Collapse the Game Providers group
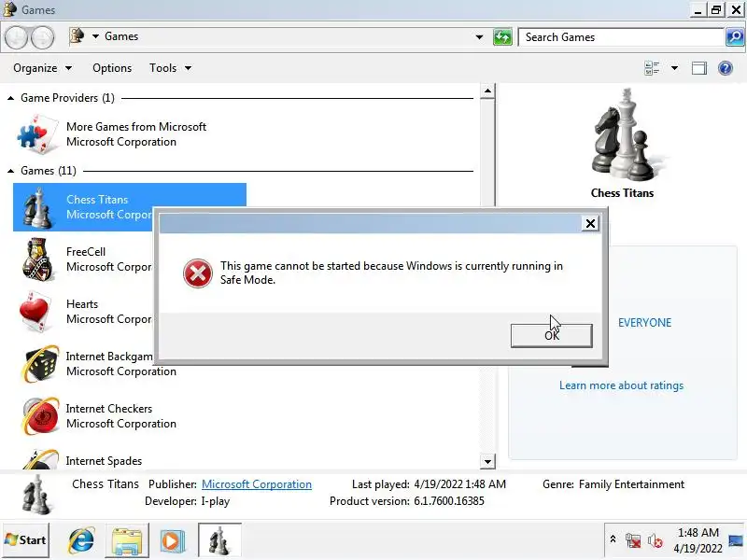Viewport: 747px width, 560px height. 10,98
